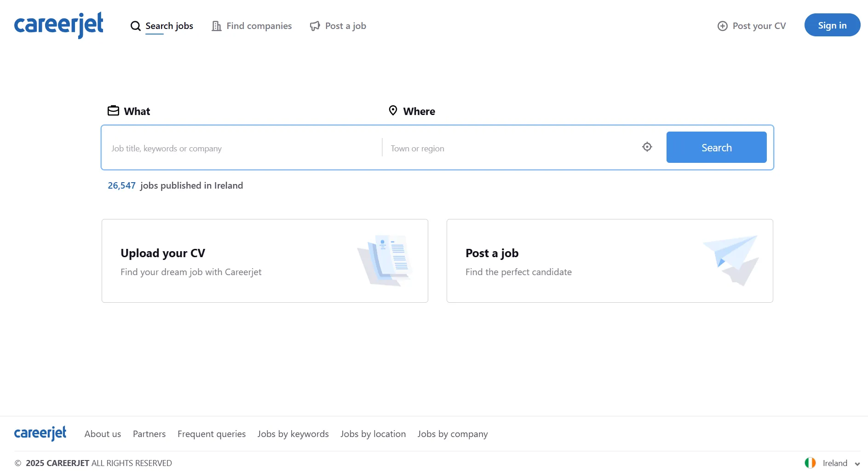Open Frequent queries footer link
This screenshot has height=472, width=868.
(212, 434)
